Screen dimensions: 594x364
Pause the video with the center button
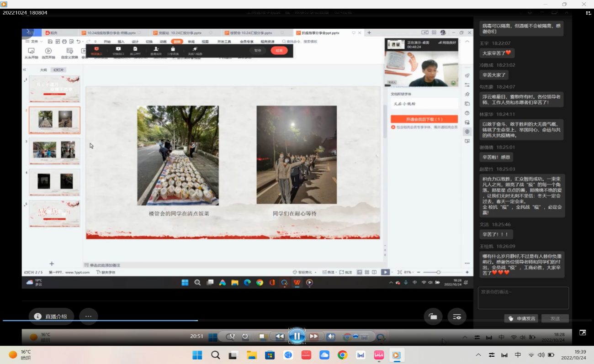297,337
